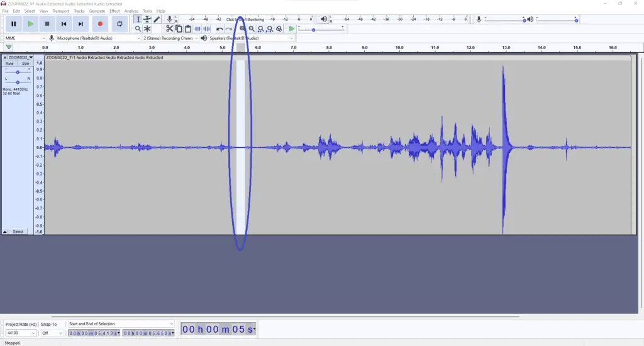Select the Zoom magnifier tool
Screen dimensions: 644x346
pos(138,29)
